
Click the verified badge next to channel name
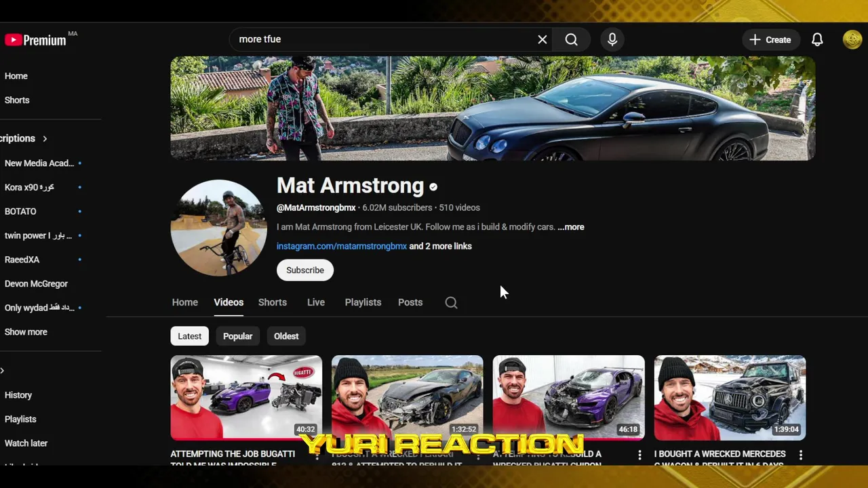click(x=433, y=186)
